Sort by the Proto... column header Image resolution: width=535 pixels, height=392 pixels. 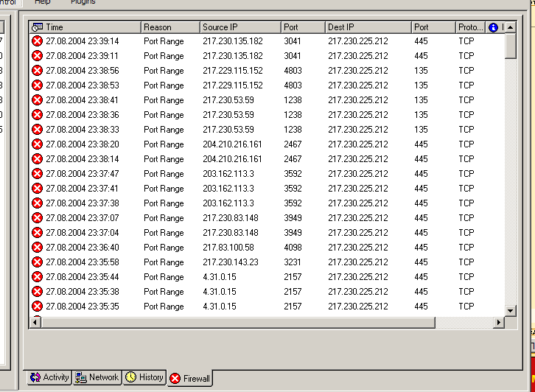471,27
